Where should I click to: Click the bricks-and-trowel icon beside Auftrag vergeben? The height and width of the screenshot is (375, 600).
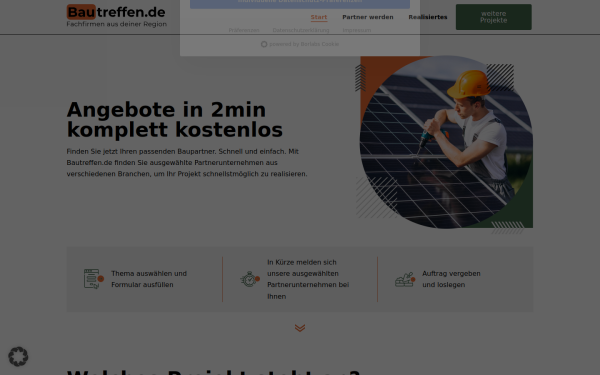(405, 279)
